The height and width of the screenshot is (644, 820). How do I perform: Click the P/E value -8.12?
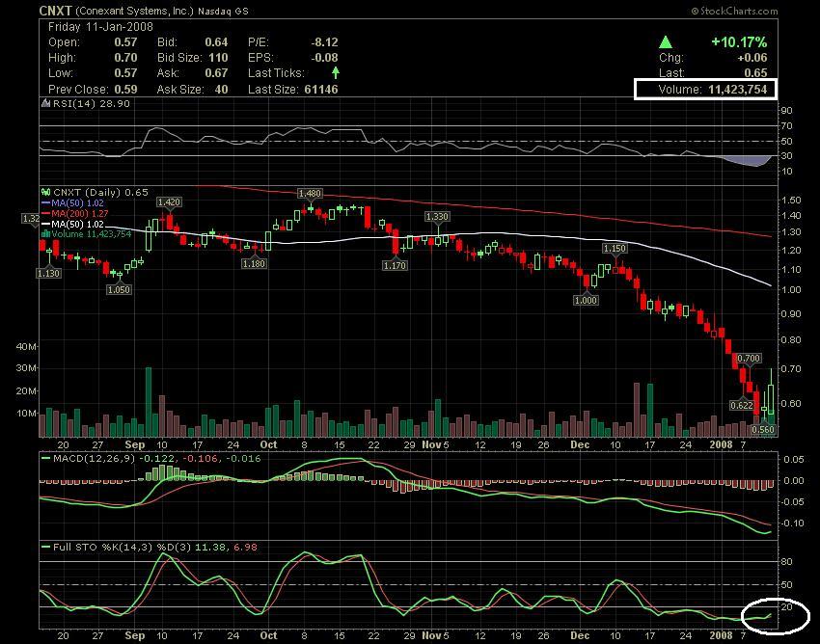coord(324,42)
